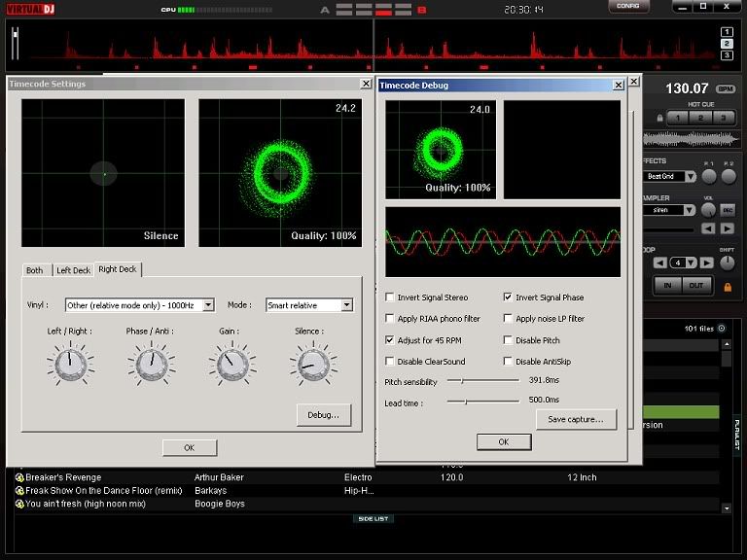Open the Vinyl type dropdown
The height and width of the screenshot is (560, 747).
pos(208,305)
